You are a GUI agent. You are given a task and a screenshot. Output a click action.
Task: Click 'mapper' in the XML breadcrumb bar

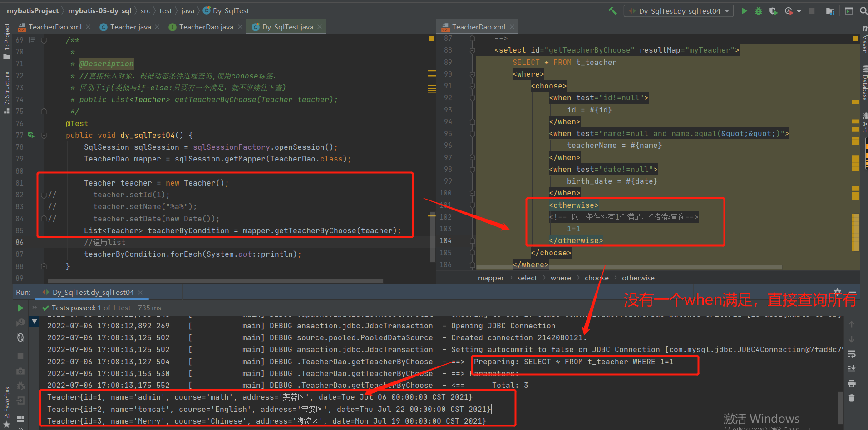[x=491, y=278]
